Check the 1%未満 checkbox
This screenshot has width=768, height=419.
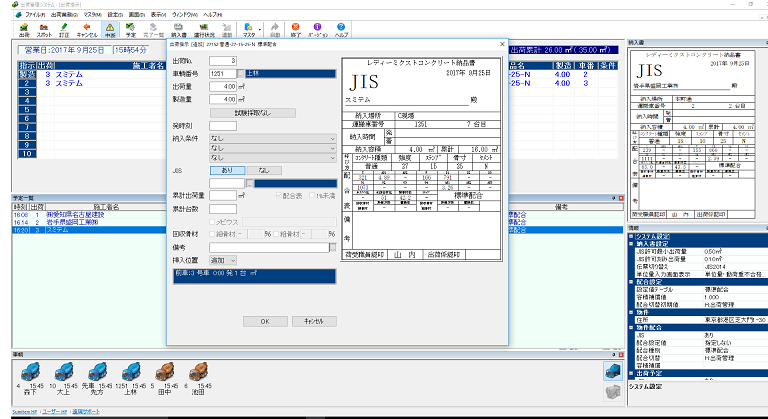pyautogui.click(x=312, y=196)
